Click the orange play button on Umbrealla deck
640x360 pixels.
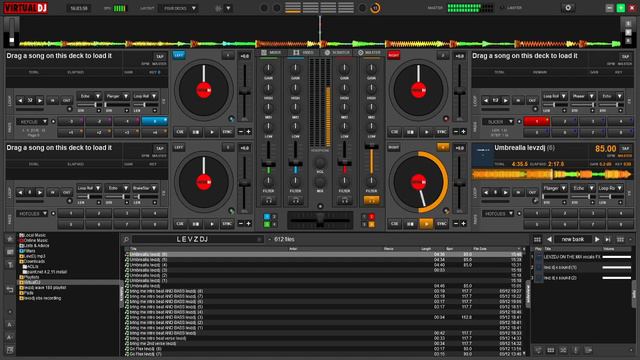[x=426, y=224]
